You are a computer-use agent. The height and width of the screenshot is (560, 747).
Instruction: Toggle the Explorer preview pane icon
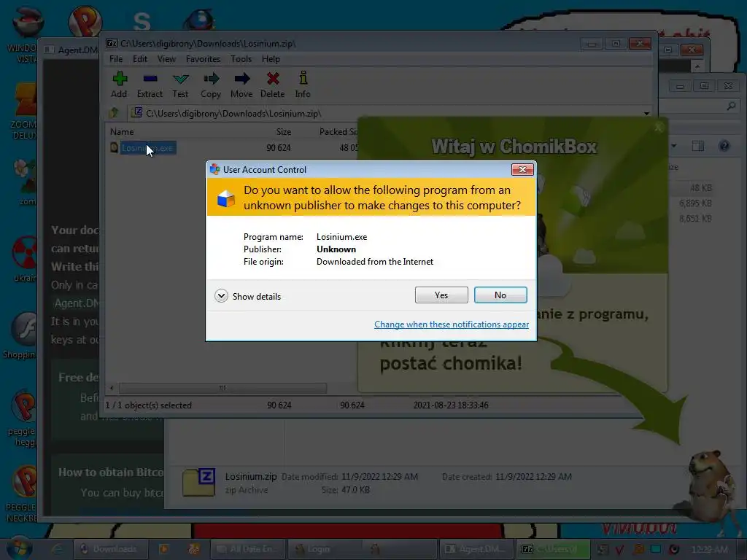(698, 146)
